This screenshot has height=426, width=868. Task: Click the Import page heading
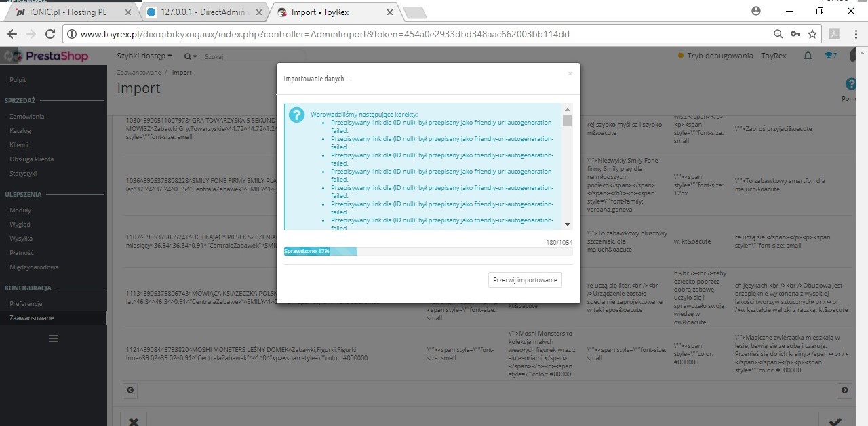(x=138, y=88)
